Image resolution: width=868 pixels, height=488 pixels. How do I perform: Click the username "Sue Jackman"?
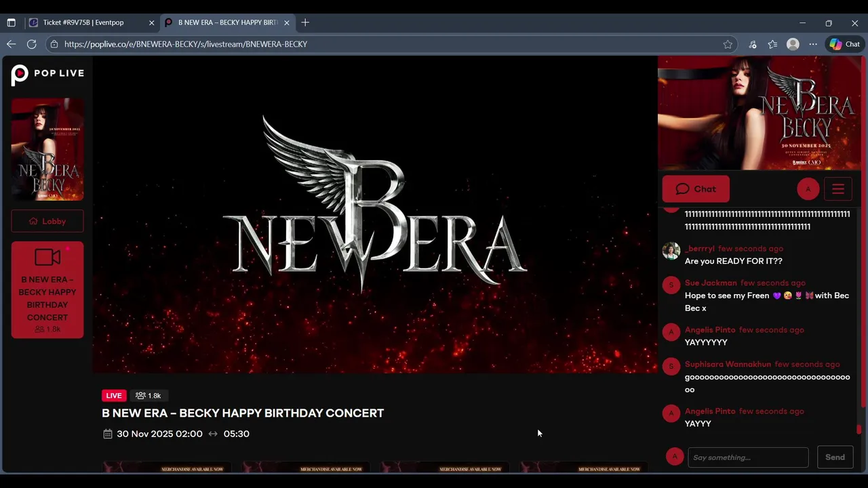(711, 283)
